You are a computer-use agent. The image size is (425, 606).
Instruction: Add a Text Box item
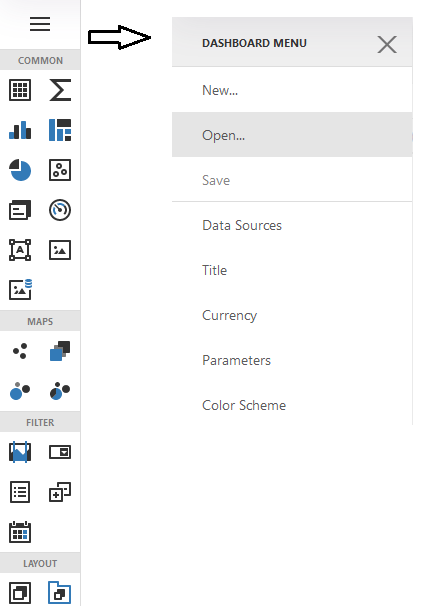[20, 250]
